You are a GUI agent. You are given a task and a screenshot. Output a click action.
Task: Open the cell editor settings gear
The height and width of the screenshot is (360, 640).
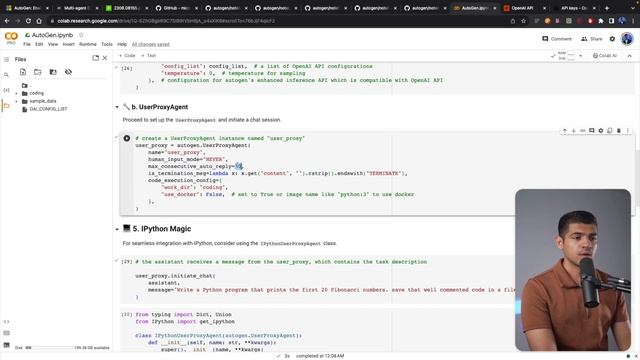600,131
